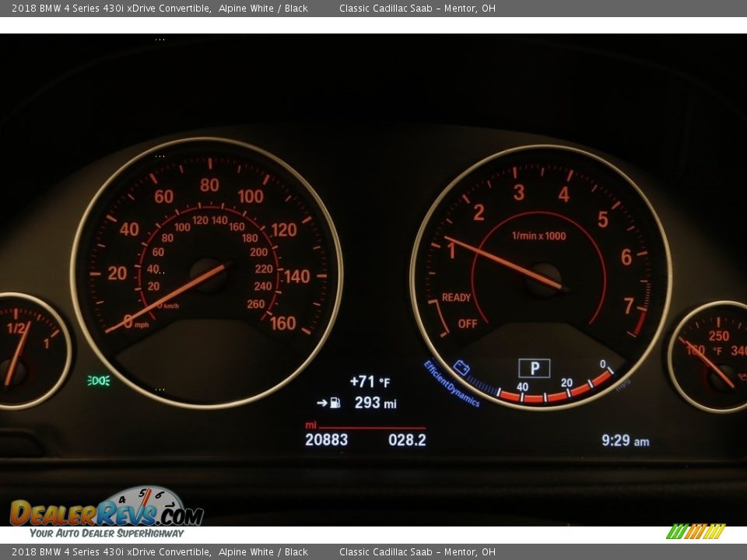Click the blue EfficientDynamics label
This screenshot has height=560, width=747.
(451, 384)
